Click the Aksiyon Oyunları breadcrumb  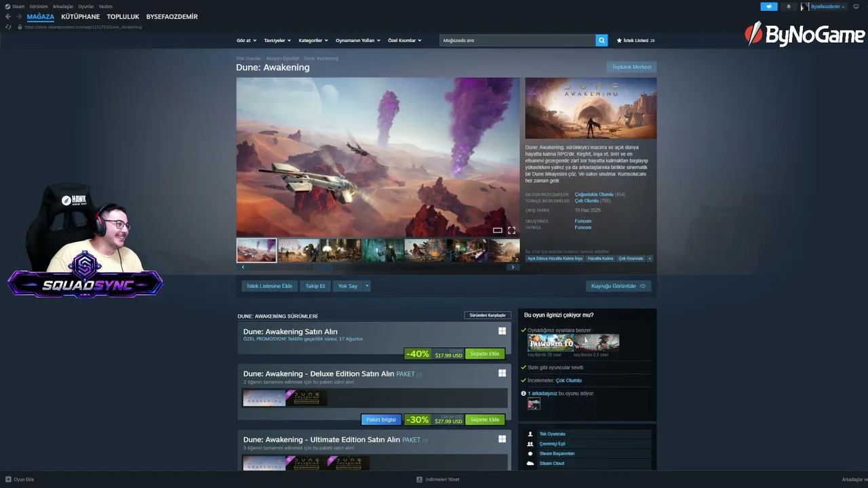click(282, 58)
